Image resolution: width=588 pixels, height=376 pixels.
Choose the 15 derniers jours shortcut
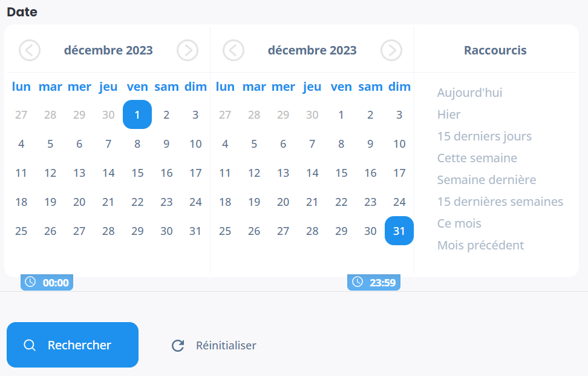pos(484,136)
